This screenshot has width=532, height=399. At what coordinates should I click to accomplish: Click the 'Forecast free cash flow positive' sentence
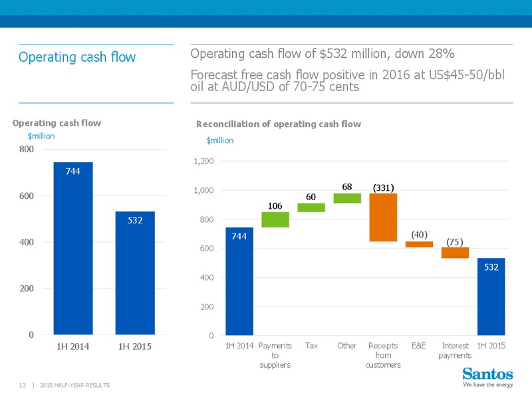[347, 80]
